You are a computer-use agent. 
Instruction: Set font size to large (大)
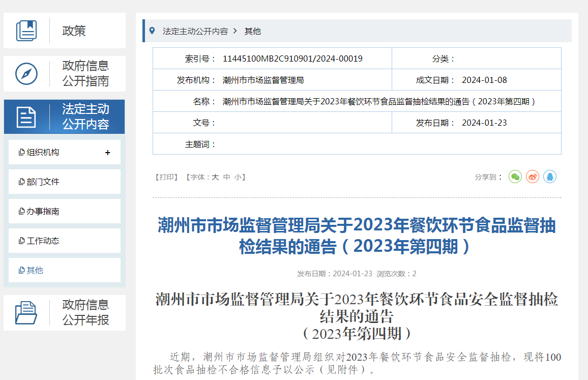(215, 177)
